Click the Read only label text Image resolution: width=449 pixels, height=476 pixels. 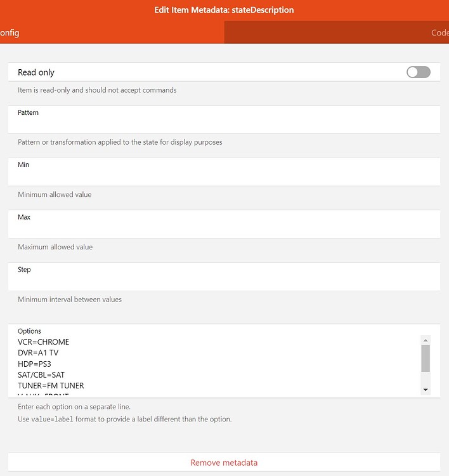click(x=36, y=72)
